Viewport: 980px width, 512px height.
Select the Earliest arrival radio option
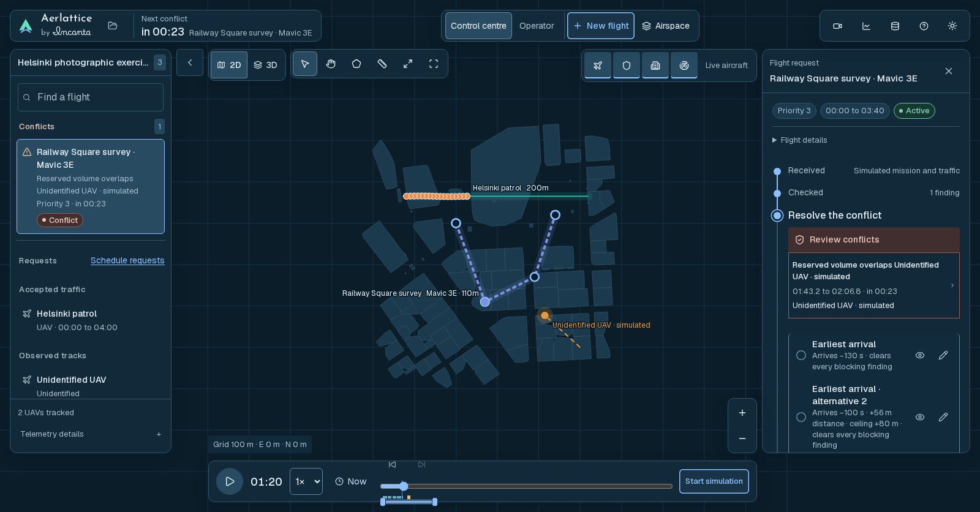pos(801,355)
